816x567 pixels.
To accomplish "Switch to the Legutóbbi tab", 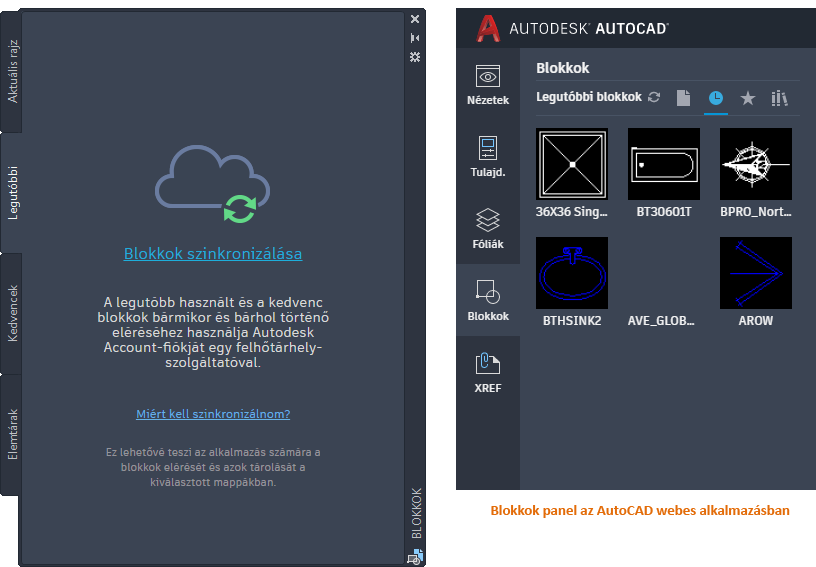I will coord(11,193).
